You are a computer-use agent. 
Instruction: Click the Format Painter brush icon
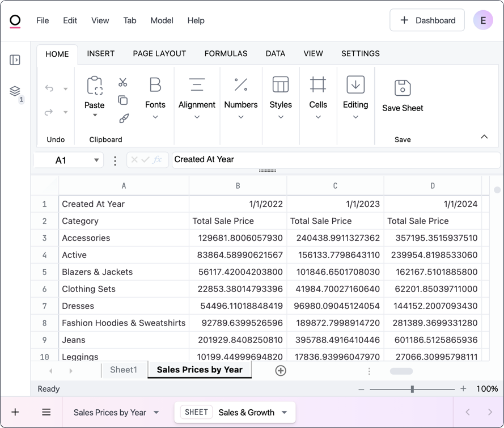[x=124, y=118]
